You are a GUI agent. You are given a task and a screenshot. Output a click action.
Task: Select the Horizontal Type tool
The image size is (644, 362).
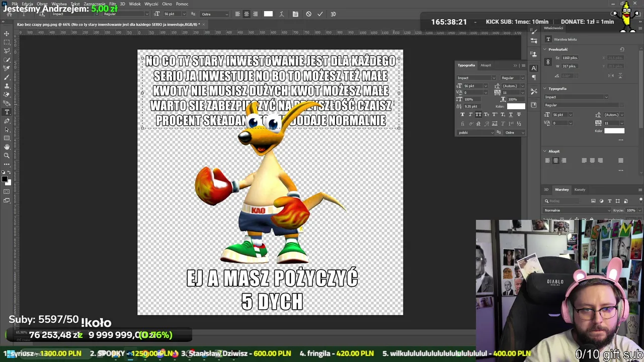(7, 112)
